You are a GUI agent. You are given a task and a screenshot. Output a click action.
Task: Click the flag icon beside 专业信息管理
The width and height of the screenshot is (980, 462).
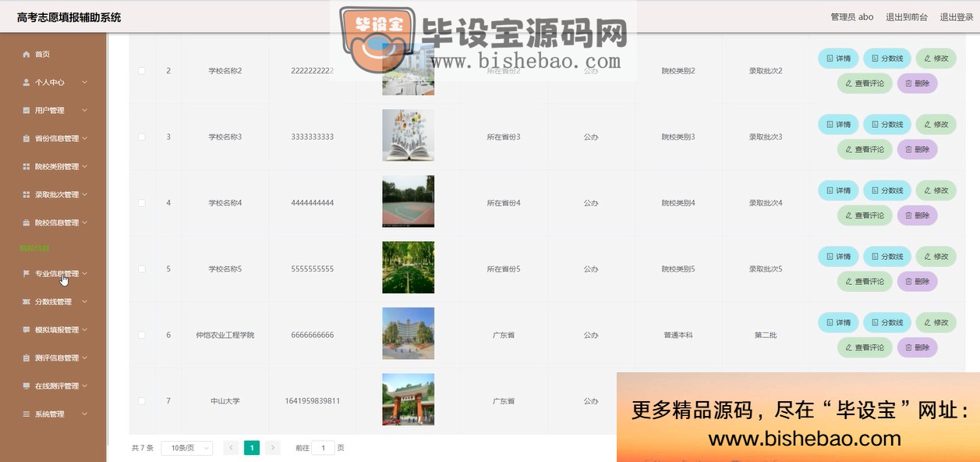pos(27,274)
